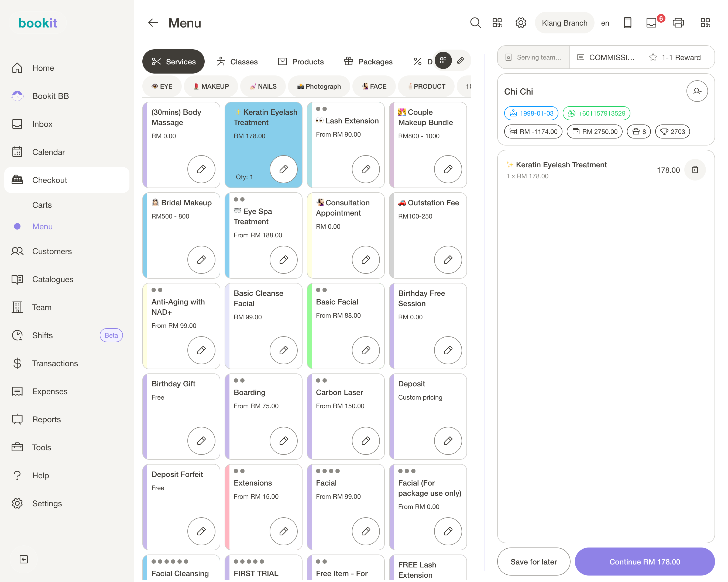Image resolution: width=728 pixels, height=582 pixels.
Task: Change the language from en
Action: pos(605,23)
